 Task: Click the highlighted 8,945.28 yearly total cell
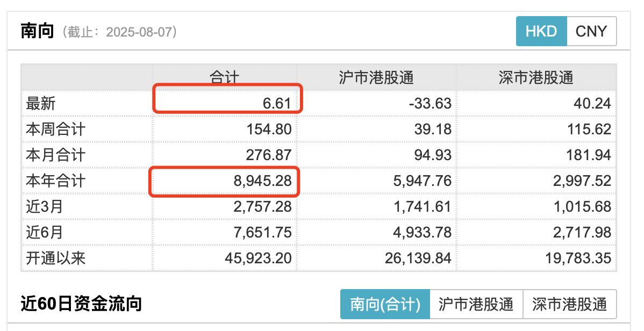(225, 181)
